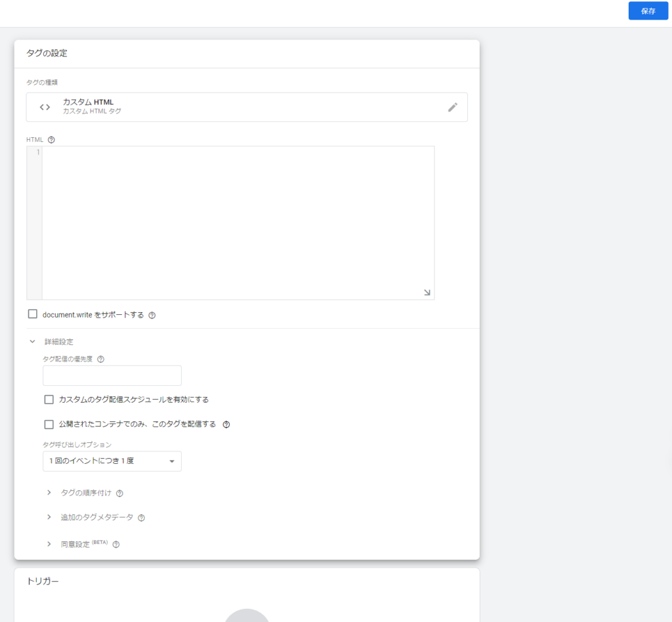
Task: Open help icon next to 追加のタグメタデータ
Action: click(142, 518)
